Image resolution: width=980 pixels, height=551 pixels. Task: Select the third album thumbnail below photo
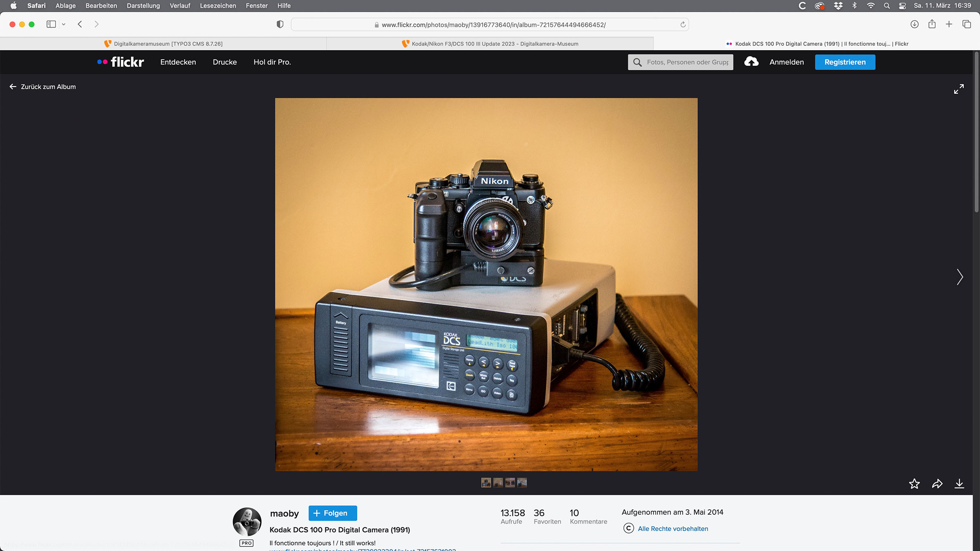(510, 483)
